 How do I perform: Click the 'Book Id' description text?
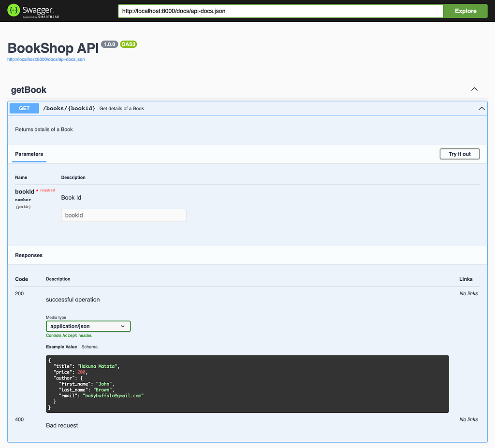tap(71, 198)
